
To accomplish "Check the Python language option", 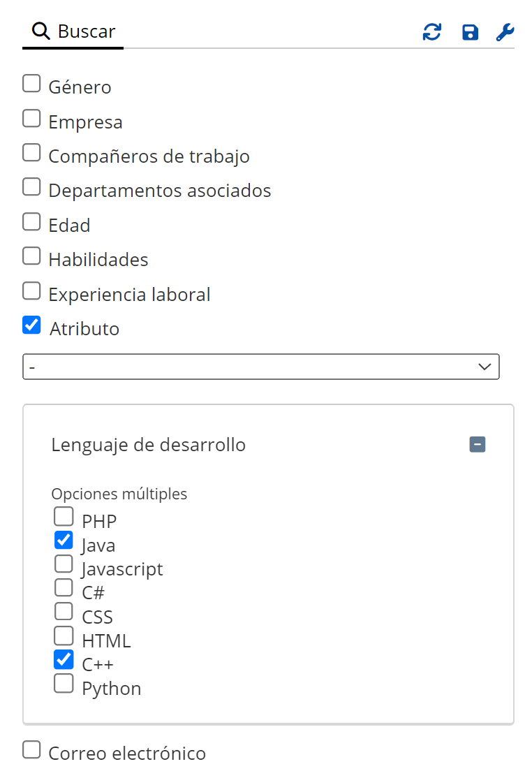I will 64,684.
